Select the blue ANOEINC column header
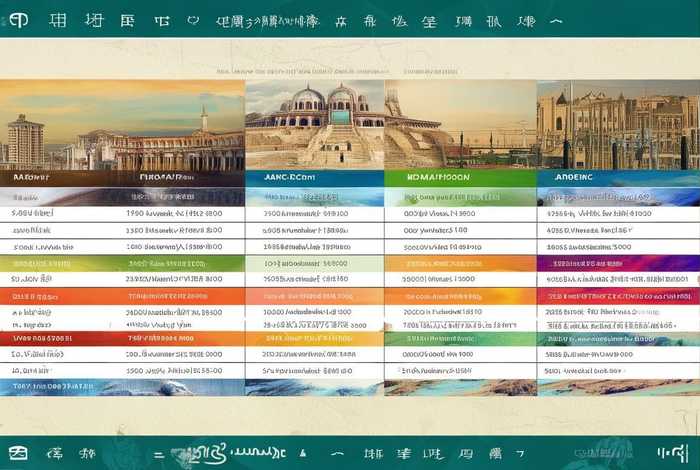The image size is (700, 470). pyautogui.click(x=618, y=178)
